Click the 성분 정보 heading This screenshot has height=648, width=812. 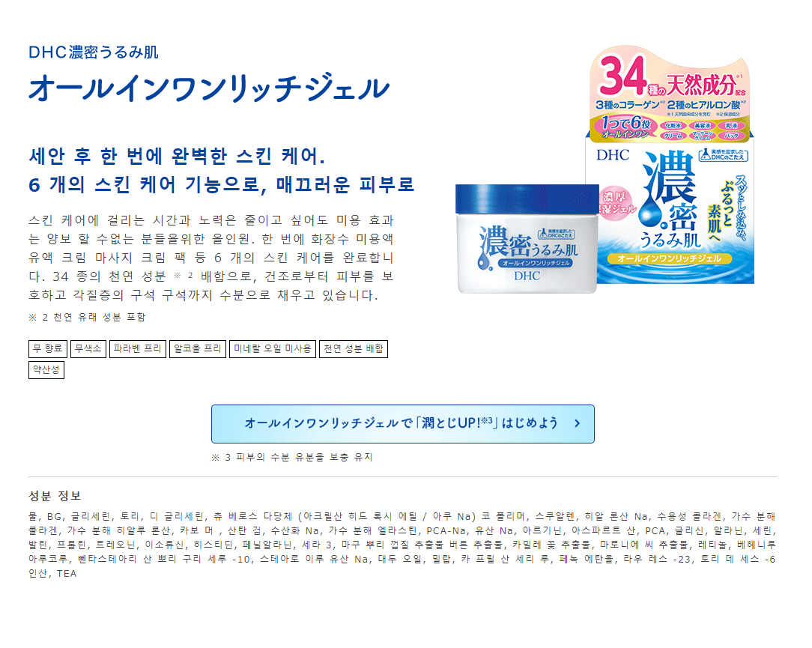pyautogui.click(x=55, y=496)
